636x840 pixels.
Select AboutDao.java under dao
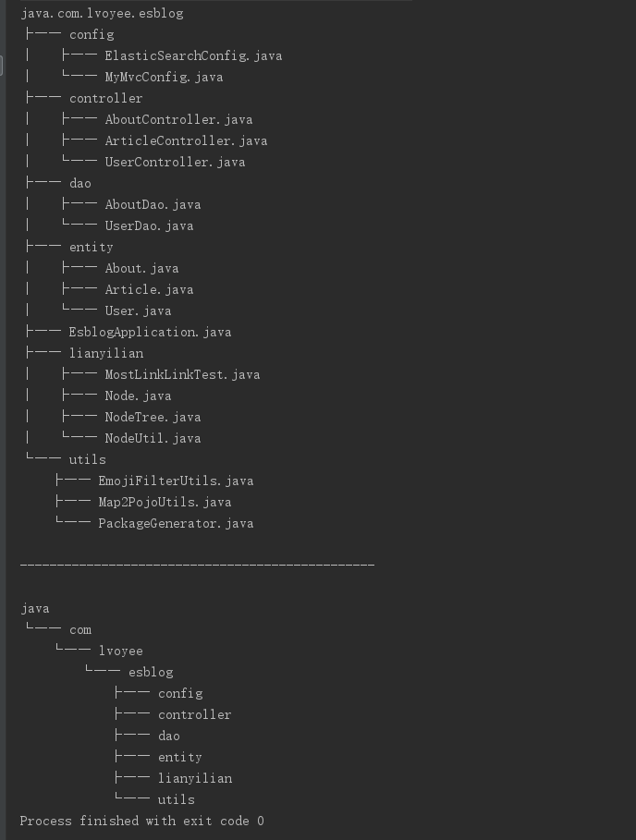coord(153,204)
